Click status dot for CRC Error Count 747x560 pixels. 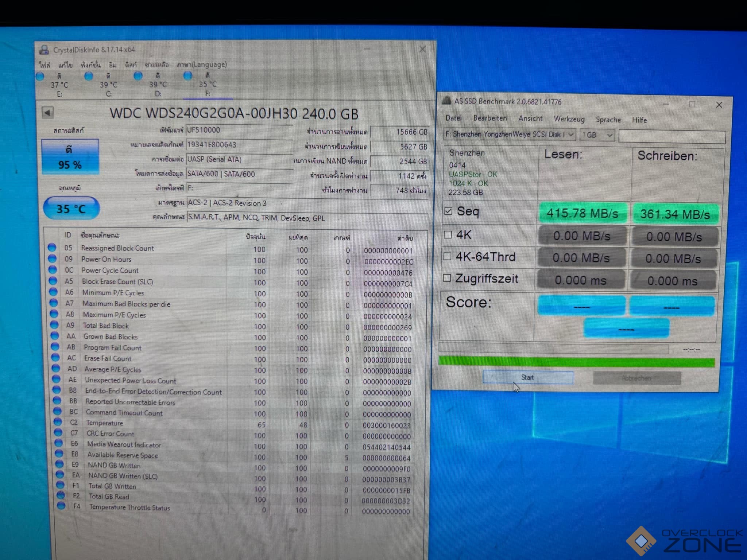(x=58, y=432)
